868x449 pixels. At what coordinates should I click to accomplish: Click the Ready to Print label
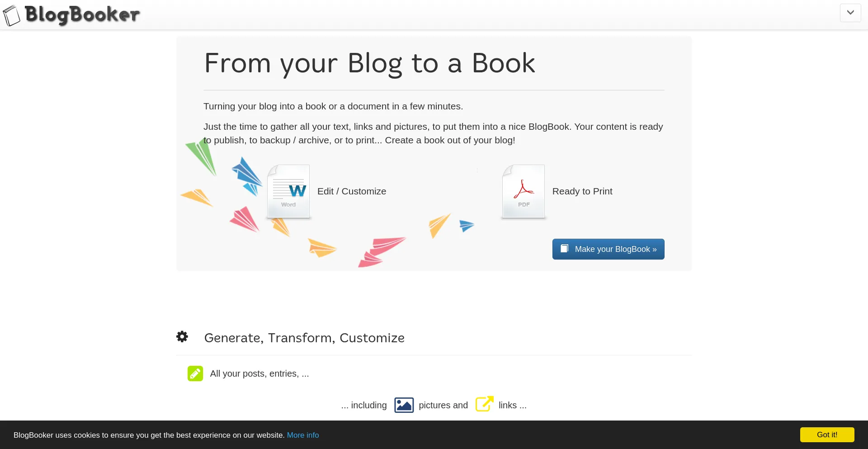point(582,191)
